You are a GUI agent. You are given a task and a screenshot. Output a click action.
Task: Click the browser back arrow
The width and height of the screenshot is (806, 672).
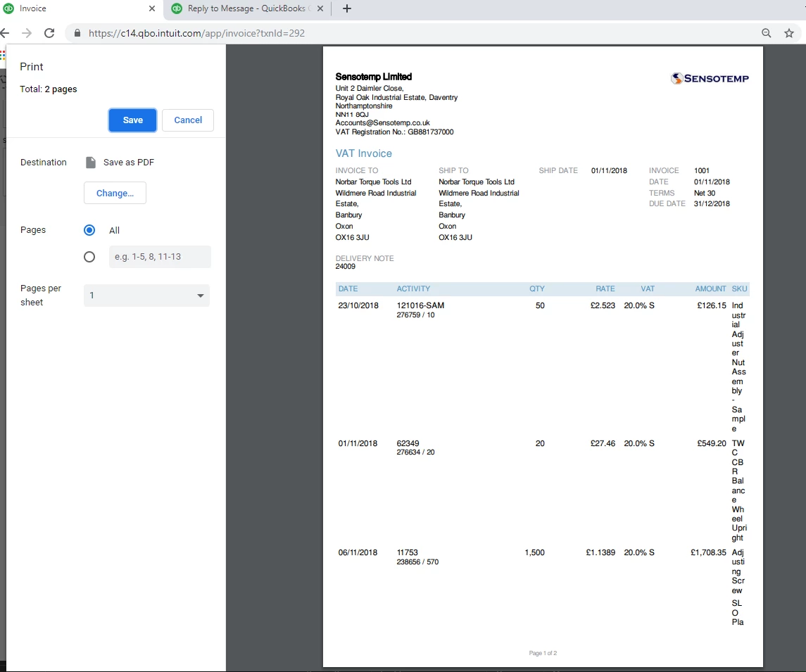point(5,33)
